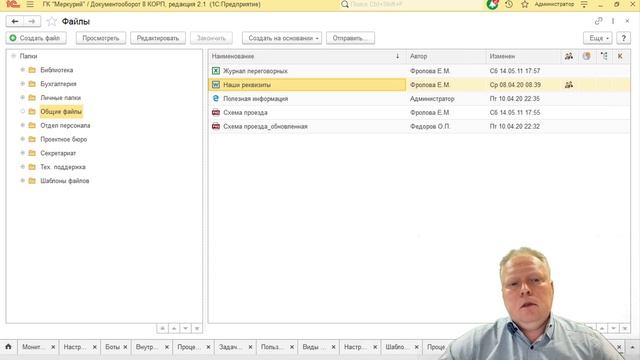
Task: Add Файлы page to favorites star
Action: (x=51, y=21)
